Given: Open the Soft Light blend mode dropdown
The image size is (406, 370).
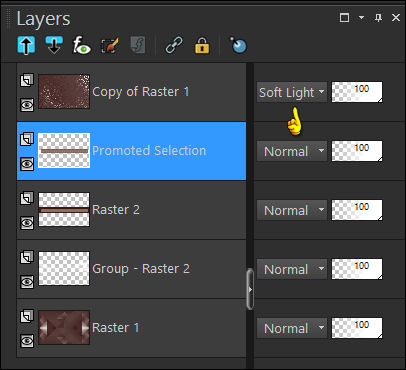Looking at the screenshot, I should click(x=292, y=92).
